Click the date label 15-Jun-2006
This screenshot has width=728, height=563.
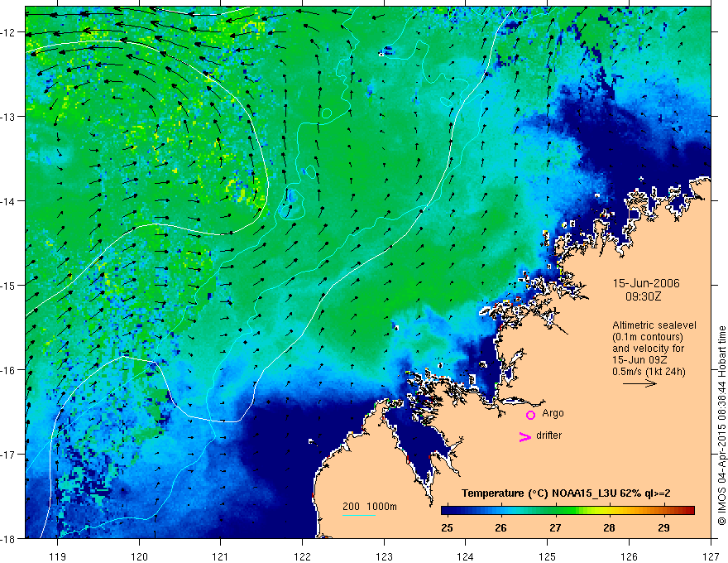(646, 283)
